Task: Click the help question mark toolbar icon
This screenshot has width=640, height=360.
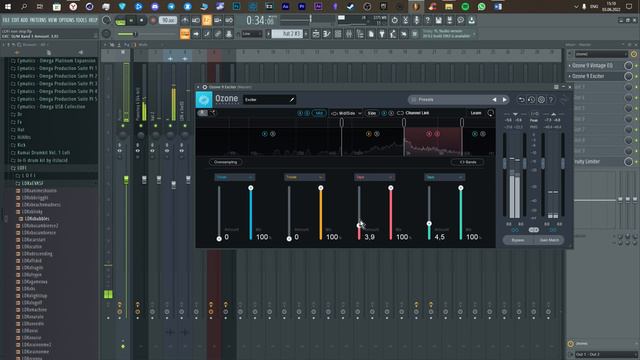Action: [427, 20]
